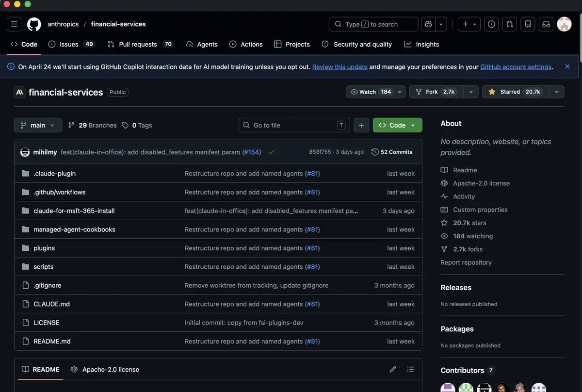The image size is (582, 392).
Task: Open the 52 Commits history link
Action: 391,152
